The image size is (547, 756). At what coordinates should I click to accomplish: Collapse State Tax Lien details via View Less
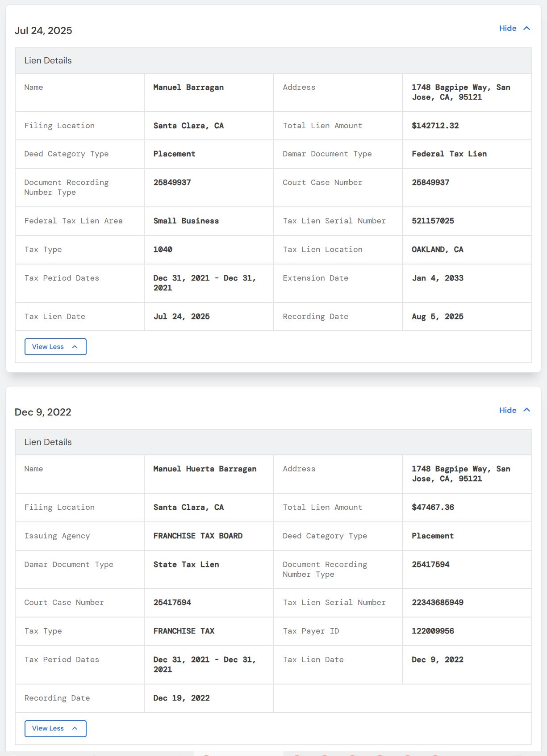(55, 728)
